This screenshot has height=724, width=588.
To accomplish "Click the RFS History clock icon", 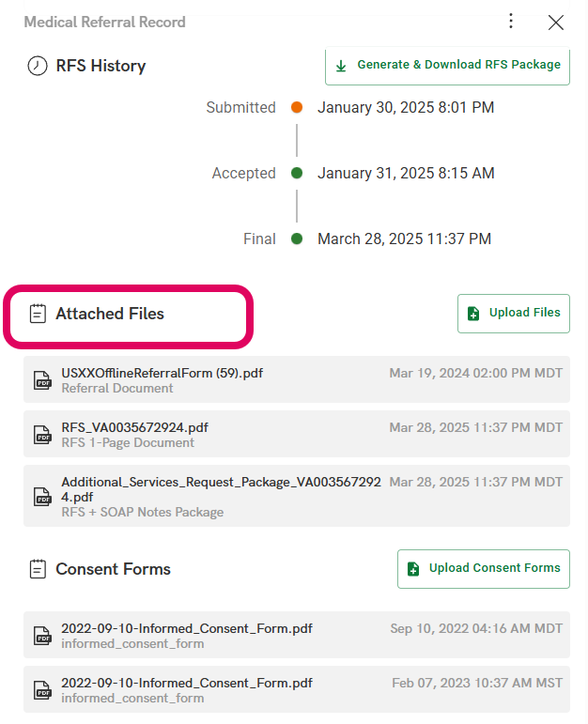I will 38,67.
